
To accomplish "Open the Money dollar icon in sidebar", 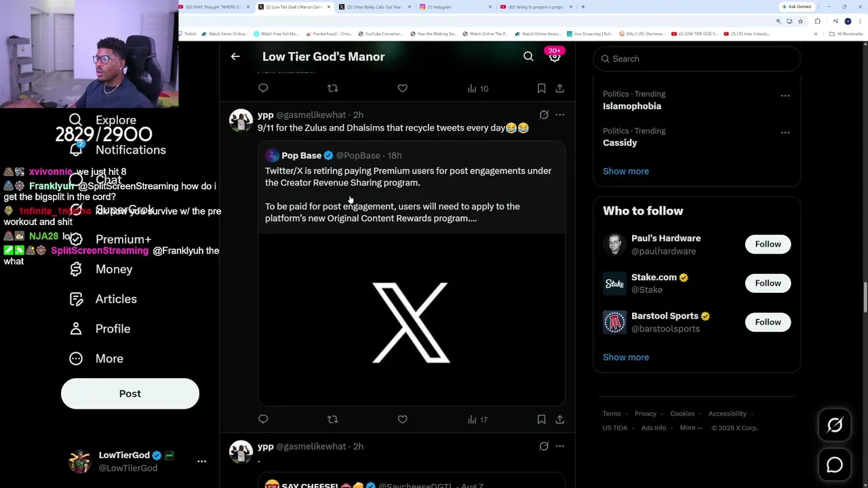I will pos(76,269).
